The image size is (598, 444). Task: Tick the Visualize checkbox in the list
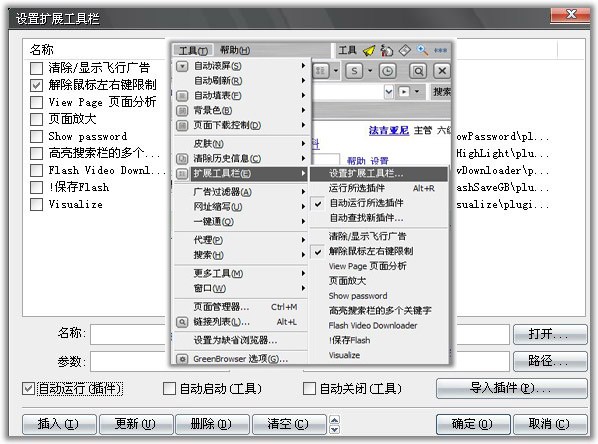(x=36, y=204)
